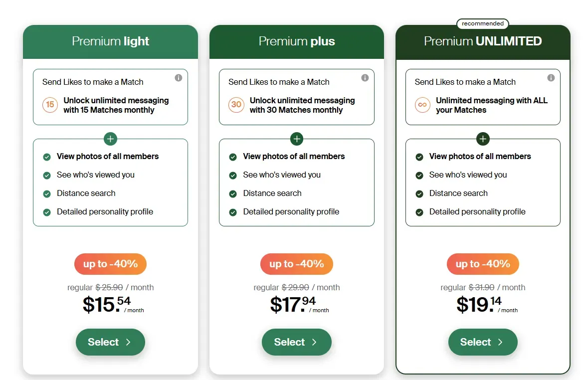The width and height of the screenshot is (588, 380).
Task: Select the Premium plus plan
Action: click(x=297, y=342)
